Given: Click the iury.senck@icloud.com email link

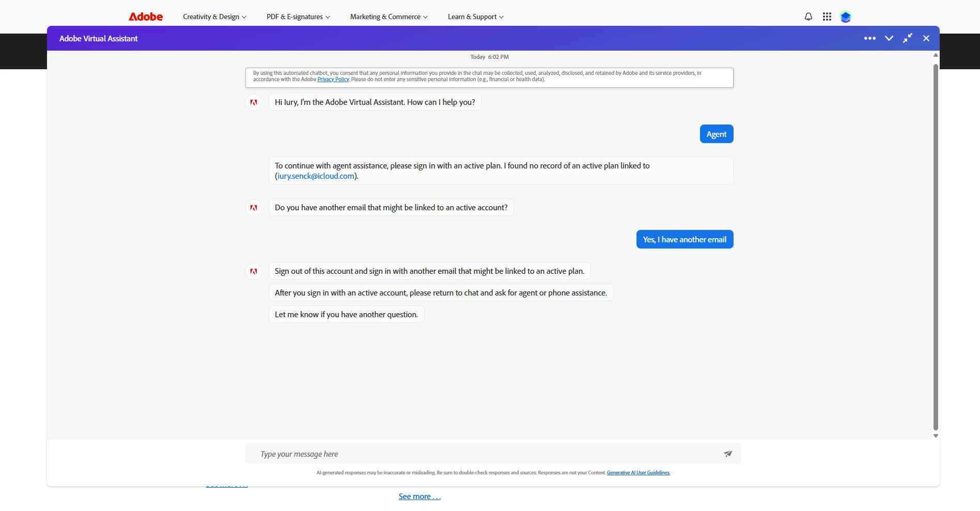Looking at the screenshot, I should tap(316, 176).
